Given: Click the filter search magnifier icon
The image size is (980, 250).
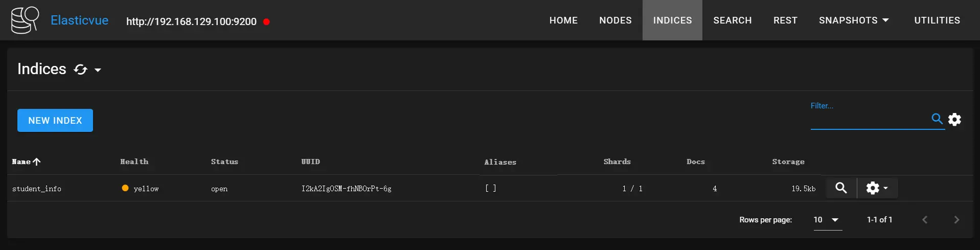Looking at the screenshot, I should pos(937,119).
